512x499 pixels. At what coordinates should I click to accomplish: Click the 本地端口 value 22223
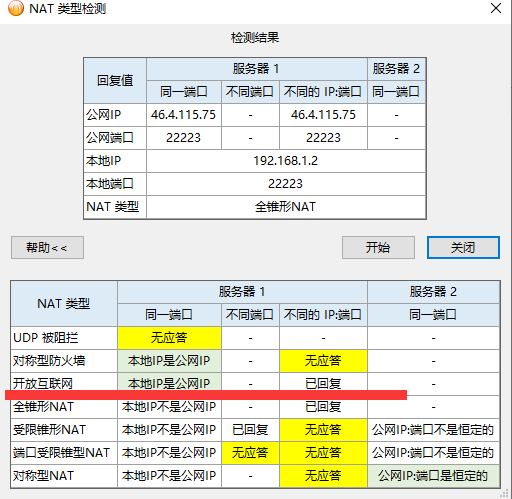click(x=286, y=184)
